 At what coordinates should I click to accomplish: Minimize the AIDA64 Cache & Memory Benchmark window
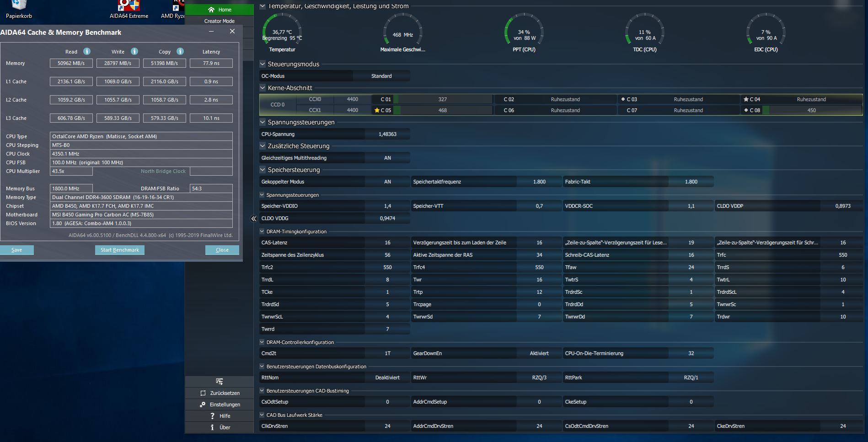(x=211, y=32)
